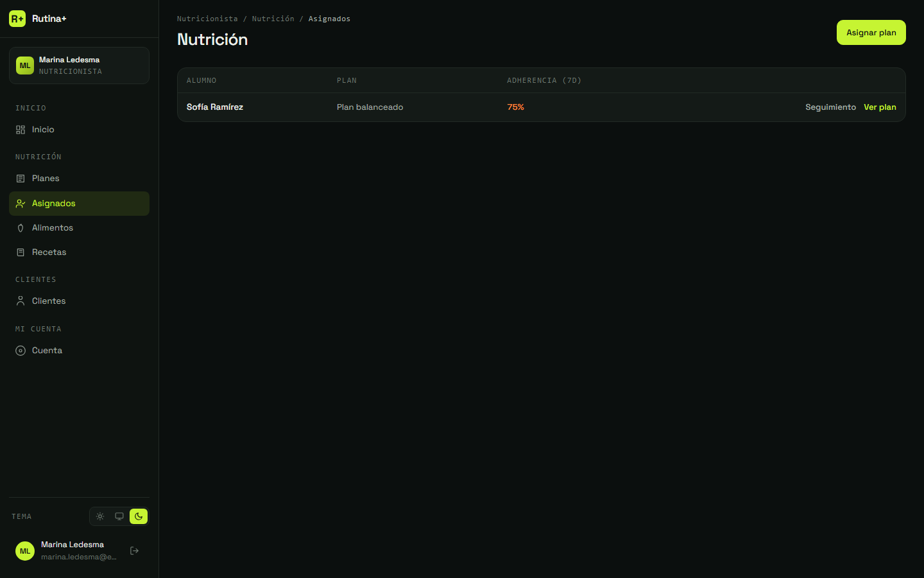Select the dark theme moon icon
The width and height of the screenshot is (924, 578).
139,516
